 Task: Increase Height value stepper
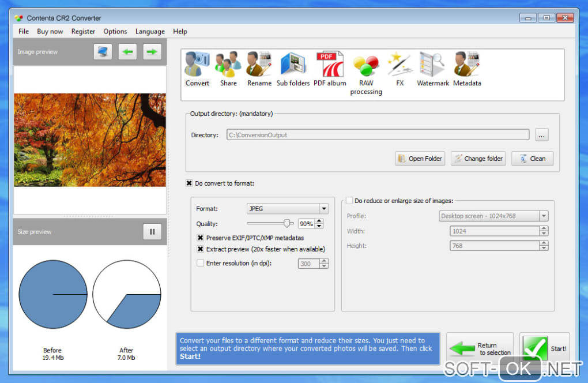pos(544,243)
